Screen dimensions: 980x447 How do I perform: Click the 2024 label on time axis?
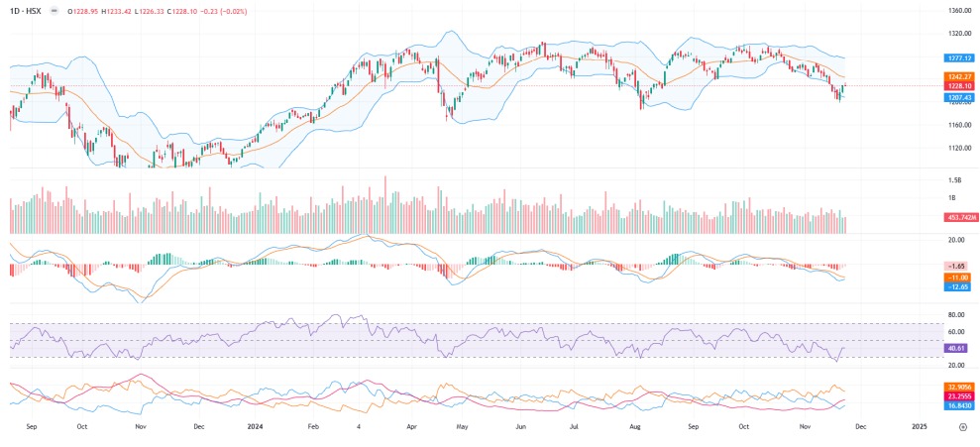(257, 426)
